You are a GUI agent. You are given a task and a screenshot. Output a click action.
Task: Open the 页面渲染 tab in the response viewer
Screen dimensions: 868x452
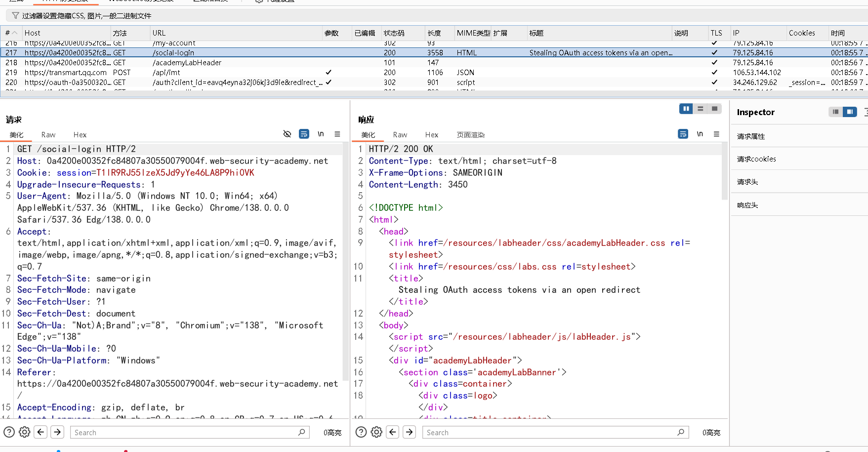(x=470, y=134)
